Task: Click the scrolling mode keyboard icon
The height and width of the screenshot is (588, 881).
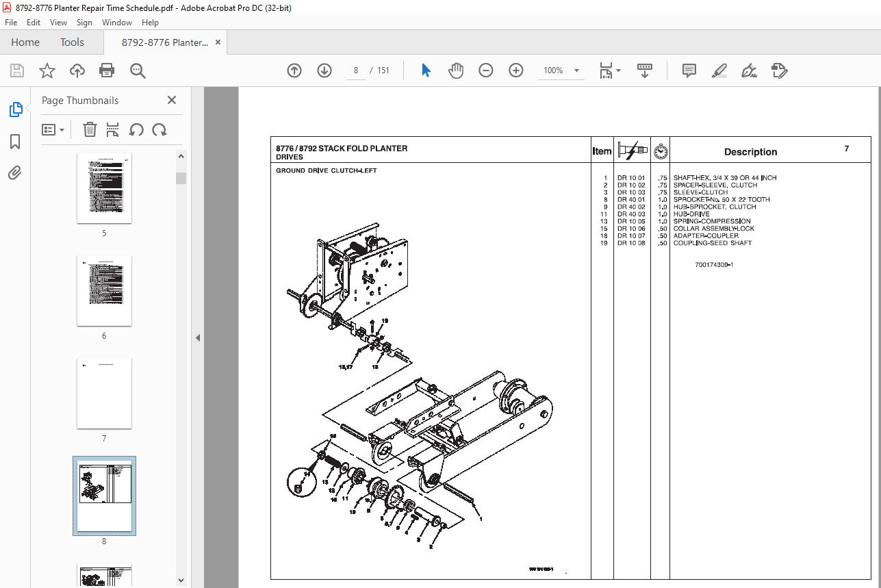Action: tap(645, 71)
